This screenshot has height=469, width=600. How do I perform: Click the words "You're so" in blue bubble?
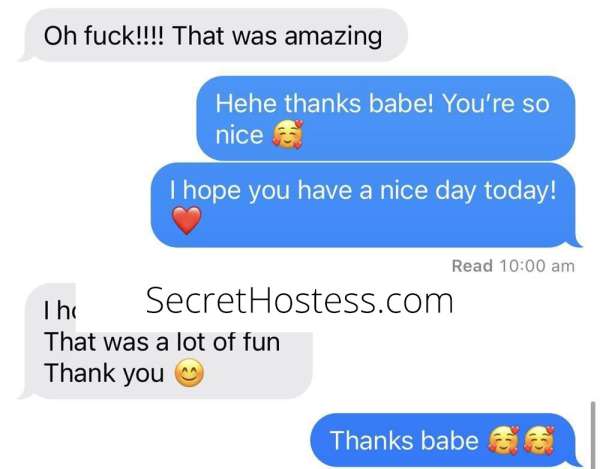coord(496,103)
